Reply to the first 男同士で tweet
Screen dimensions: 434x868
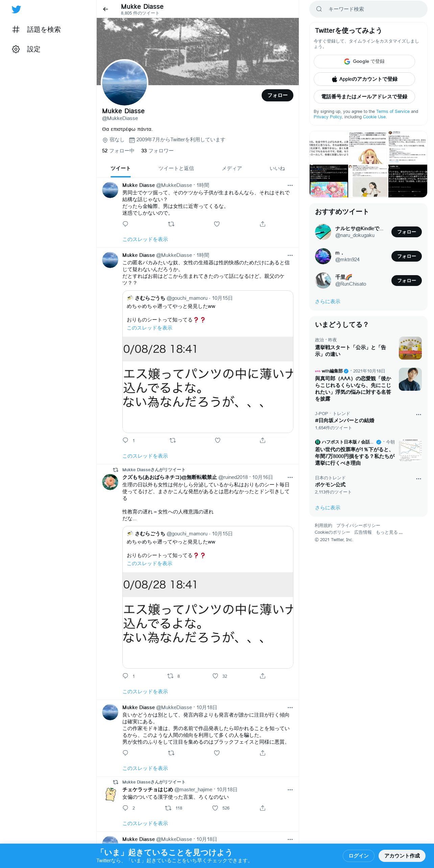125,224
